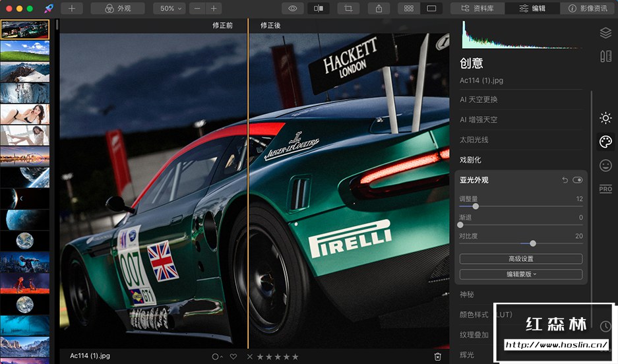Select the sun Essentials tools category

(605, 118)
